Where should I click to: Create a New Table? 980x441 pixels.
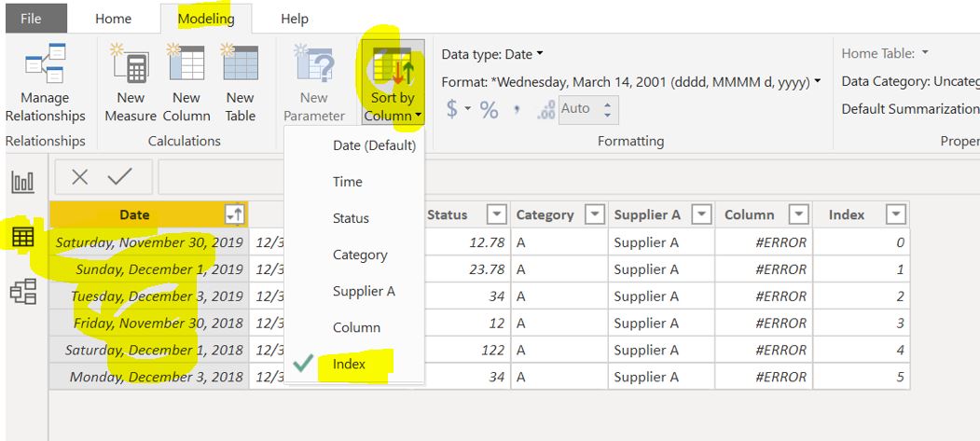pyautogui.click(x=241, y=82)
